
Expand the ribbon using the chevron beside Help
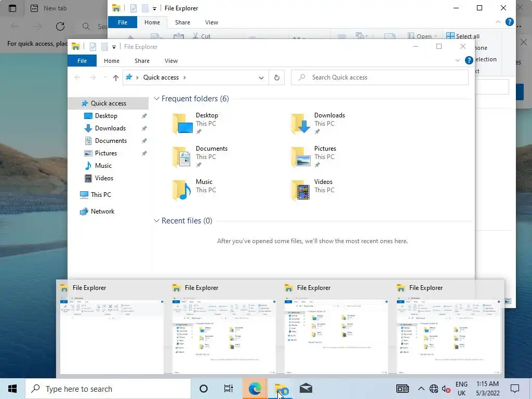(x=457, y=60)
